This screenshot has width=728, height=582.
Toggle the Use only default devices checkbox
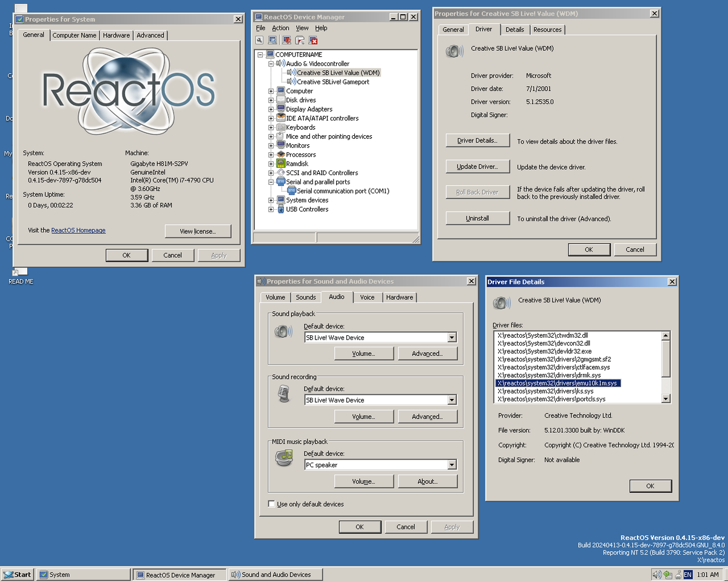pos(271,504)
